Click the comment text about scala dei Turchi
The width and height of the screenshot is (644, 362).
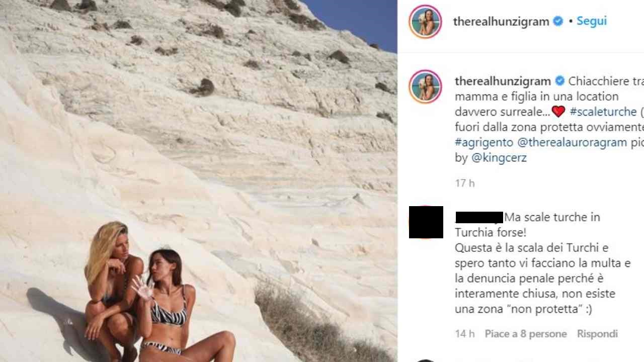click(543, 263)
